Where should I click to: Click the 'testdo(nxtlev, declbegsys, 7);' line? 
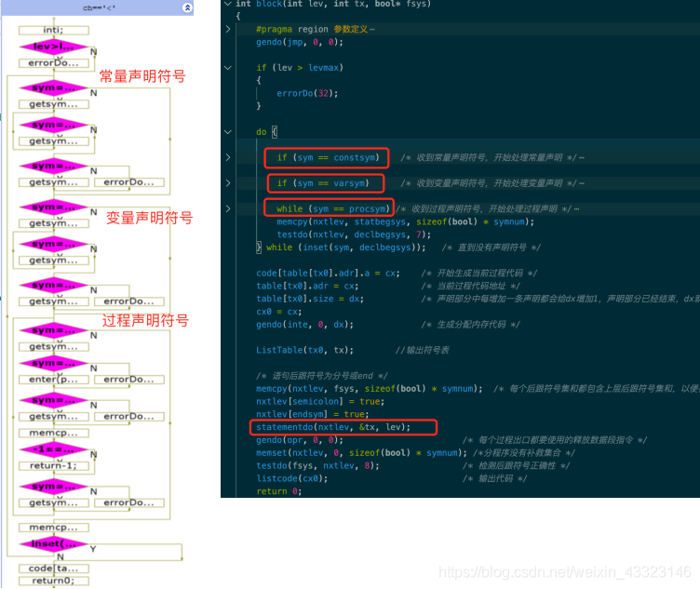click(354, 234)
